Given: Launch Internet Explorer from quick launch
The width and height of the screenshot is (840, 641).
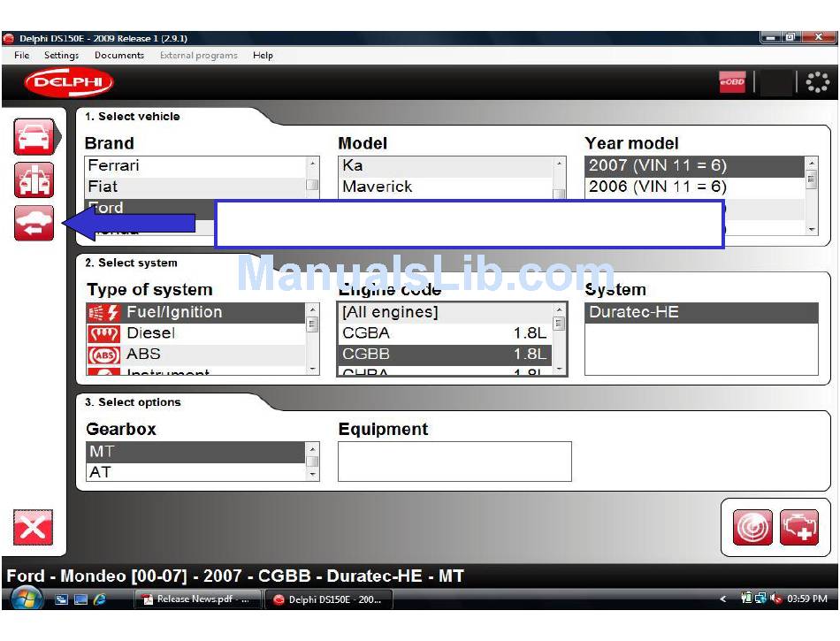Looking at the screenshot, I should tap(99, 599).
